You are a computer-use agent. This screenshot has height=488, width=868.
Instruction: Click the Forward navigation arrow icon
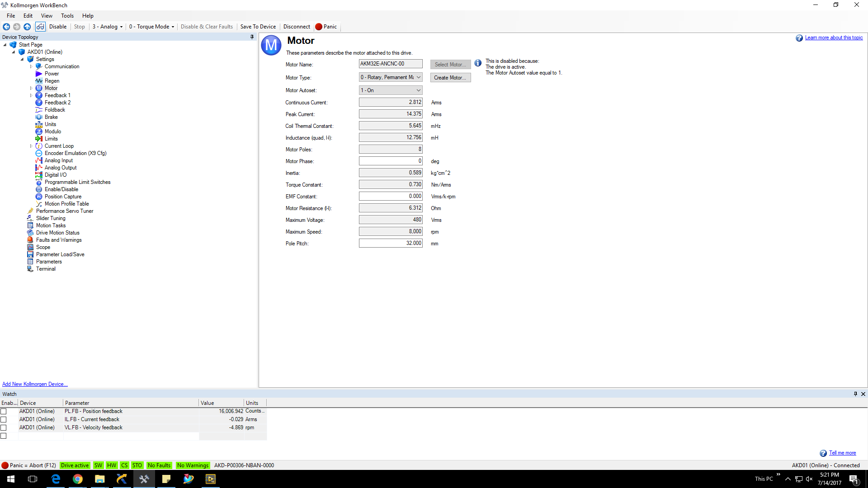17,27
